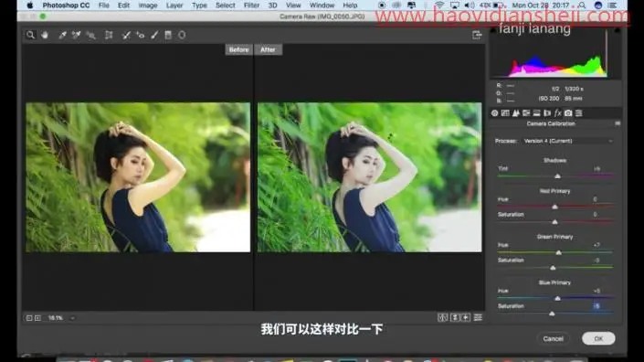Open the Image menu

point(148,5)
